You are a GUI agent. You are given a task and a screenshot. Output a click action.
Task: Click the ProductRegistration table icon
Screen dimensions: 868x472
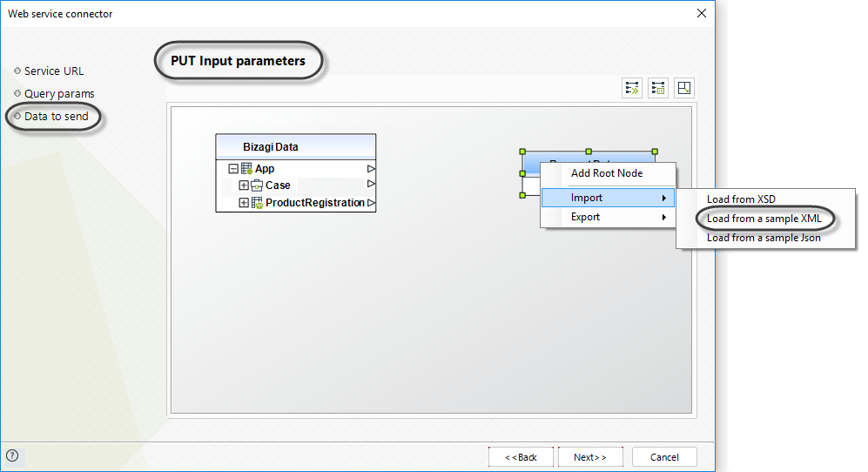click(257, 203)
